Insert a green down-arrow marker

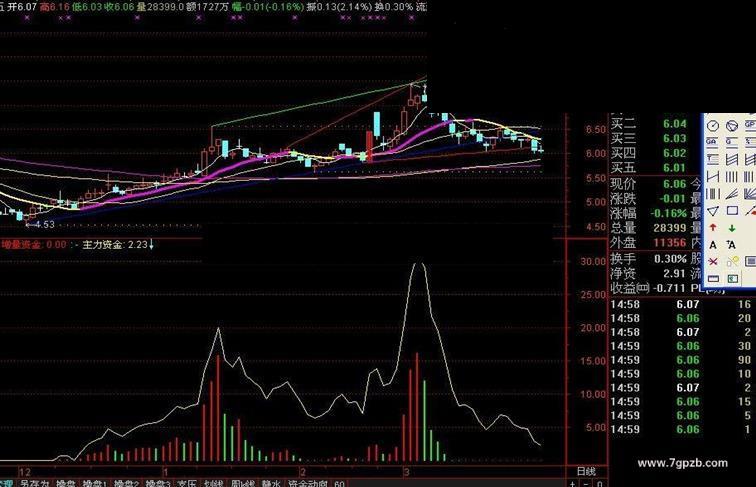[x=732, y=228]
